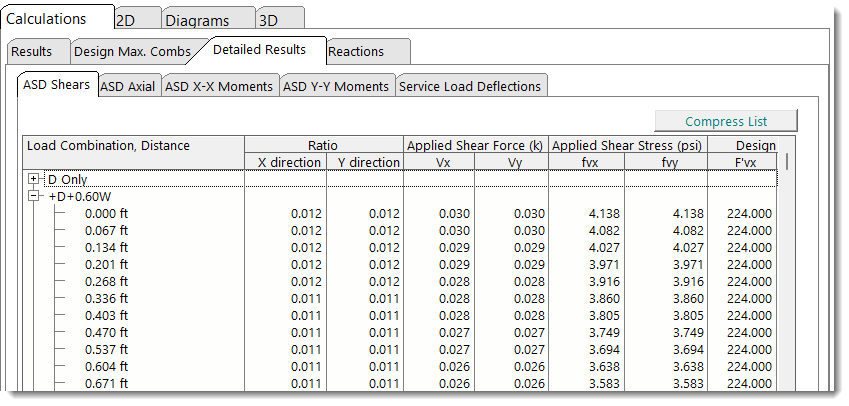The height and width of the screenshot is (406, 849).
Task: Open ASD Y-Y Moments tab
Action: (x=336, y=87)
